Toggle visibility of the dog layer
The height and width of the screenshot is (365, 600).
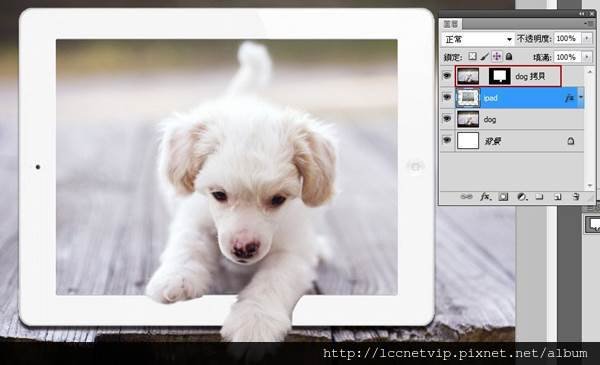(x=447, y=119)
